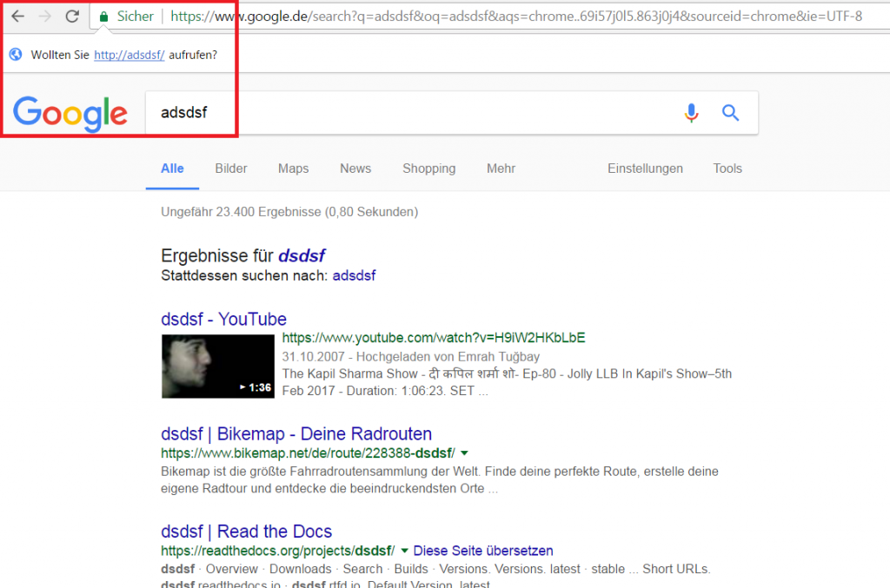Screen dimensions: 890x588
Task: Switch to the Maps tab
Action: pos(294,168)
